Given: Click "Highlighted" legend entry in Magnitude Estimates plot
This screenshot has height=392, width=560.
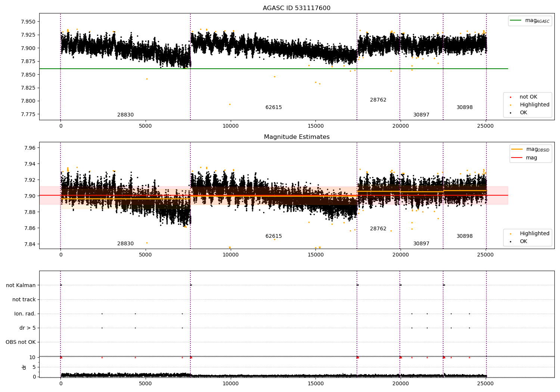Looking at the screenshot, I should click(530, 234).
